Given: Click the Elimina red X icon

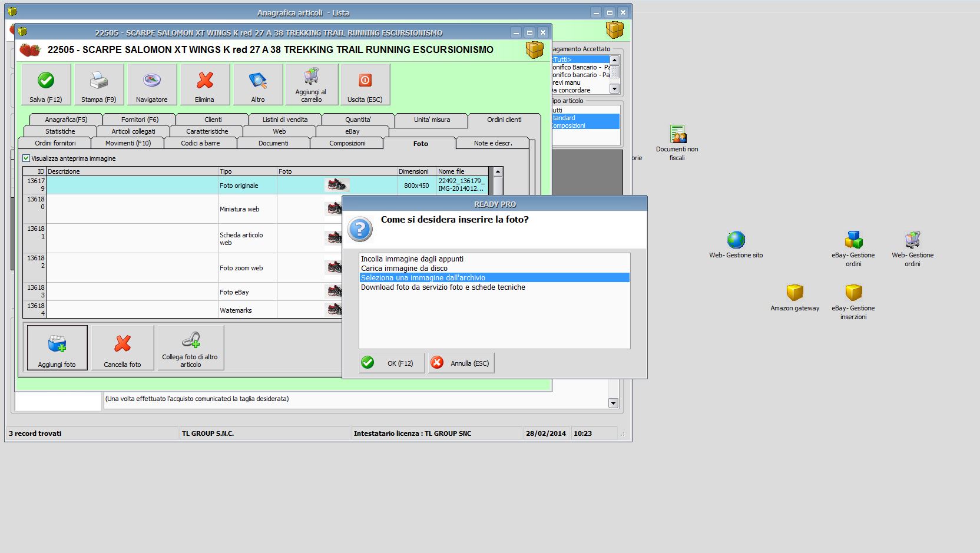Looking at the screenshot, I should 205,80.
